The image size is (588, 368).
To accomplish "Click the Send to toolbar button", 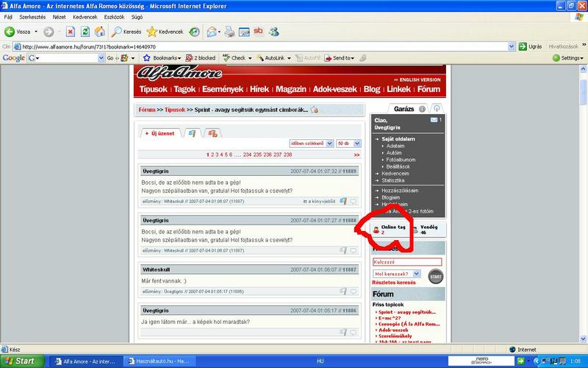I will [x=340, y=58].
